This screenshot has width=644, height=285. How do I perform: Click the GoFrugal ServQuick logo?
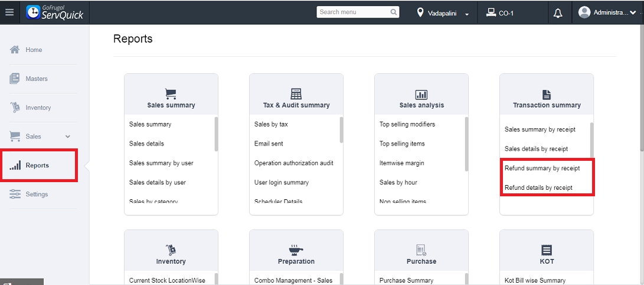coord(54,12)
